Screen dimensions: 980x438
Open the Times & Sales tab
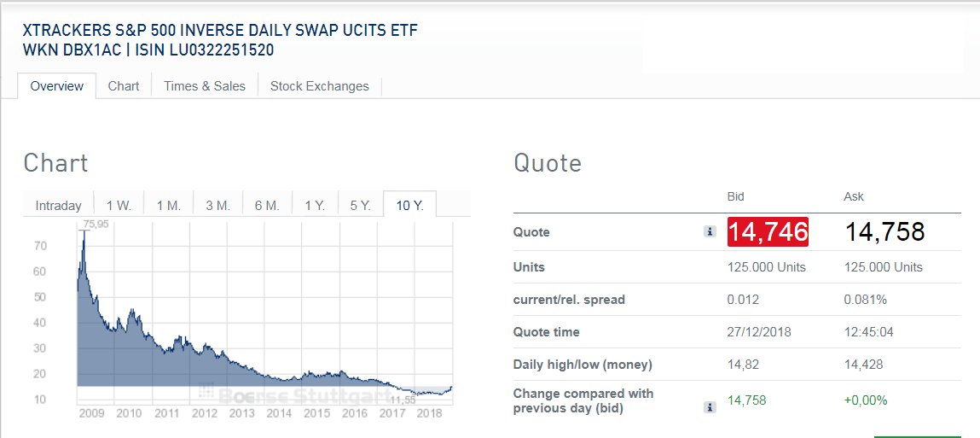click(x=205, y=86)
